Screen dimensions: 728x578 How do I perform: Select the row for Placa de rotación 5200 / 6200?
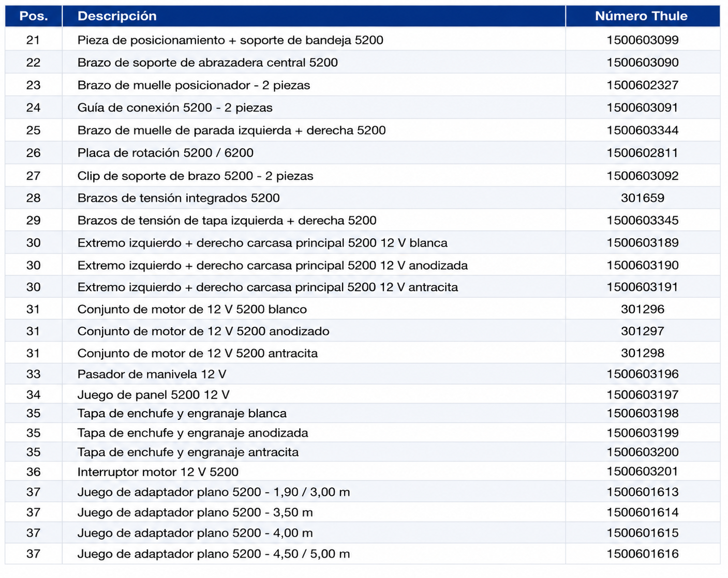[362, 153]
